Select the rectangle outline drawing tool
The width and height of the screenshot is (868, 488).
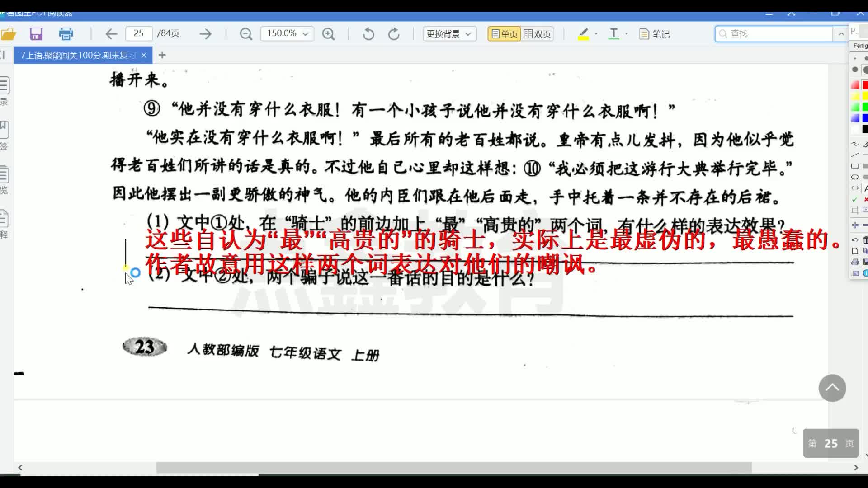[855, 166]
